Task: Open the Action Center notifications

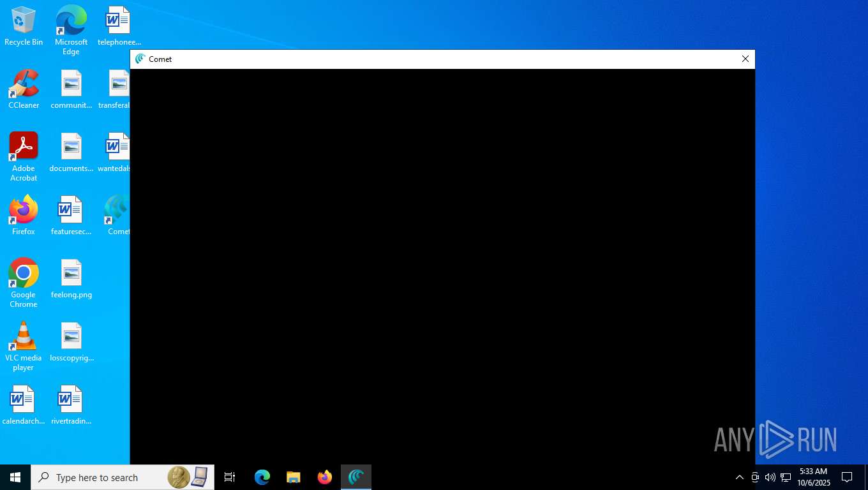Action: point(847,477)
